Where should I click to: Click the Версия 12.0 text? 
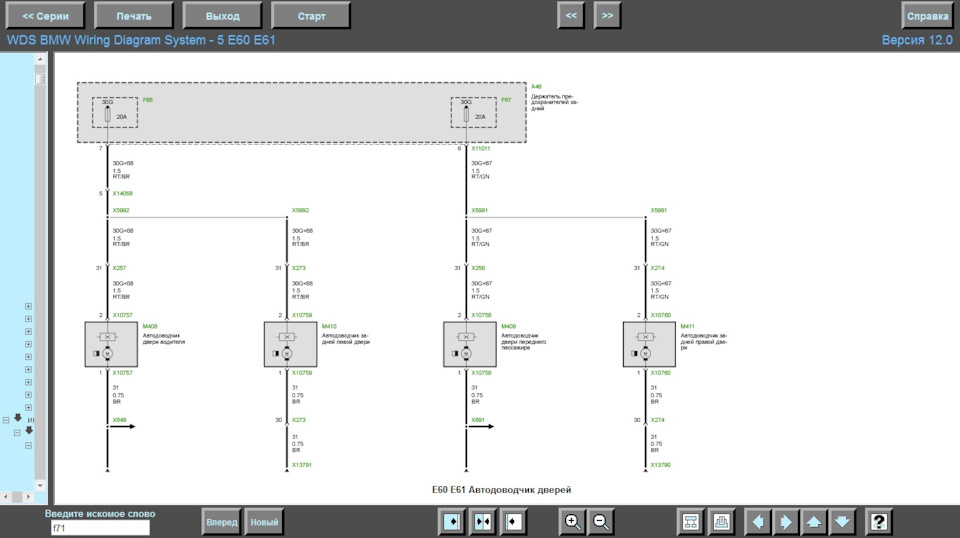(x=917, y=40)
